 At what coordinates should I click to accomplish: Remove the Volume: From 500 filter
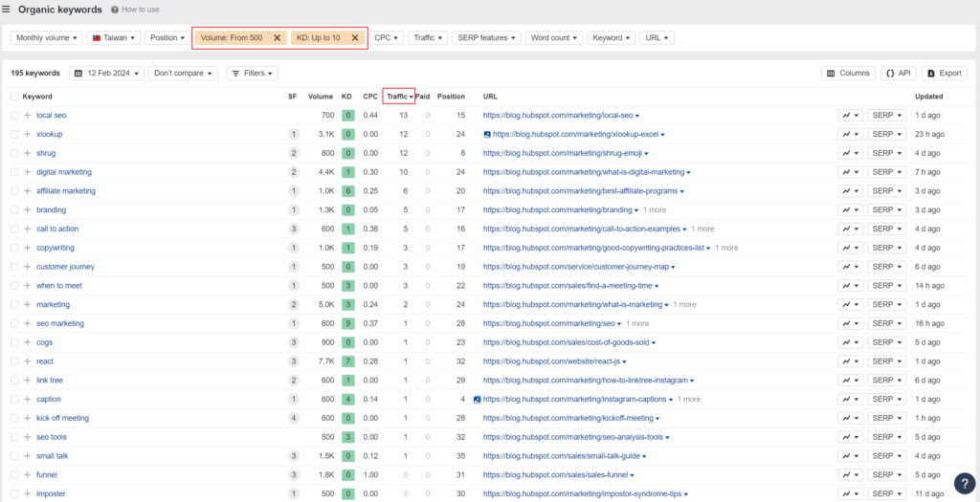click(277, 37)
